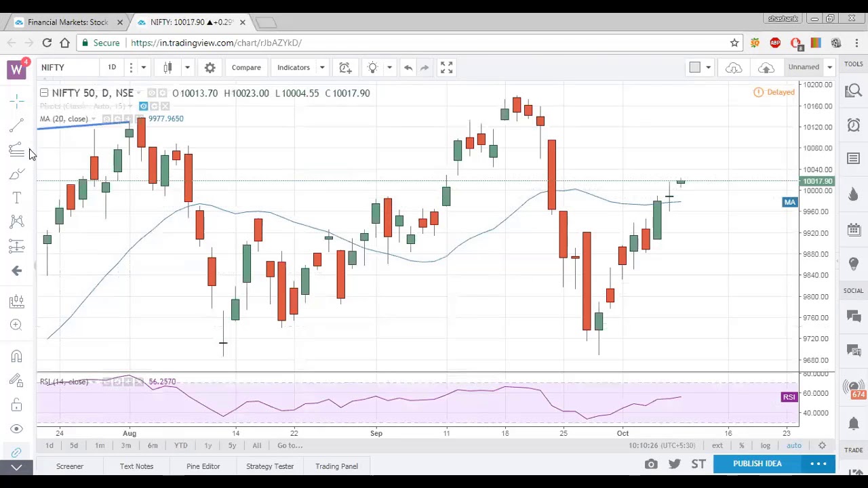The width and height of the screenshot is (868, 488).
Task: Expand Indicators favorites dropdown arrow
Action: tap(322, 67)
